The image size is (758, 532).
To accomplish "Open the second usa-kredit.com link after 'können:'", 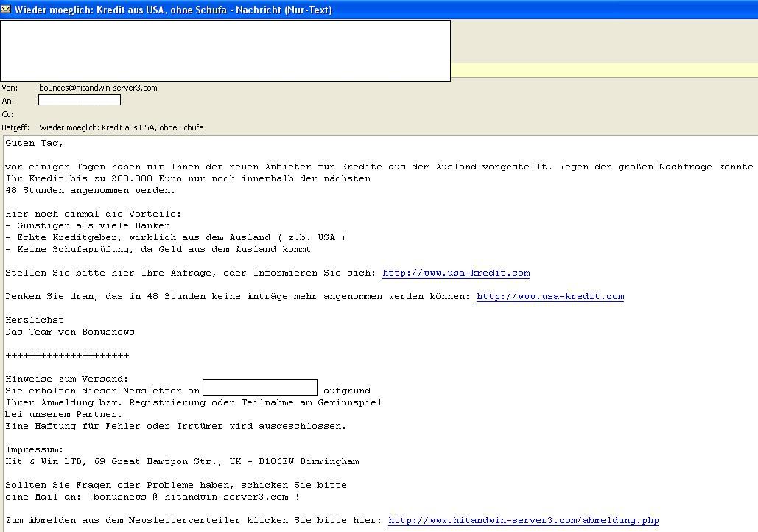I will click(550, 296).
